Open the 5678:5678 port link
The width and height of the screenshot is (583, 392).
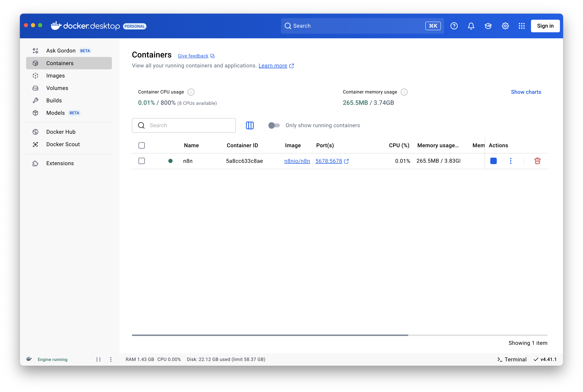point(329,161)
